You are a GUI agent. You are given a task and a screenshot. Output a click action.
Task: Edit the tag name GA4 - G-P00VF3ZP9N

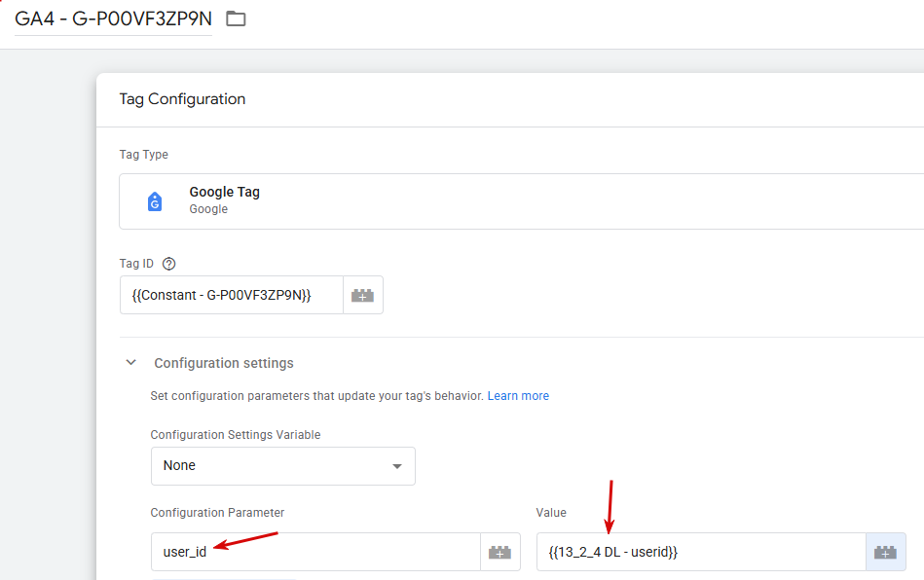(x=113, y=18)
